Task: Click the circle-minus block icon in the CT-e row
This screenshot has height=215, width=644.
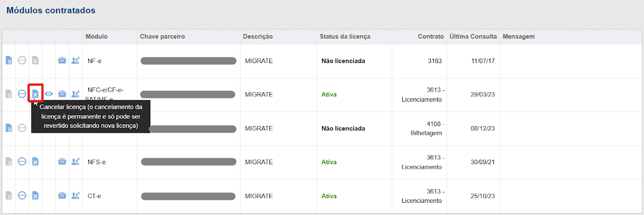Action: [22, 196]
